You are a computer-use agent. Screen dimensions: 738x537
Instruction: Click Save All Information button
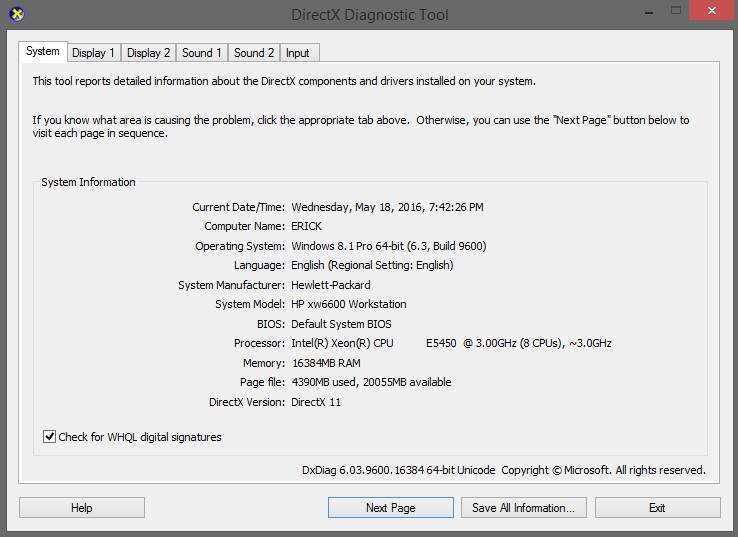(523, 508)
